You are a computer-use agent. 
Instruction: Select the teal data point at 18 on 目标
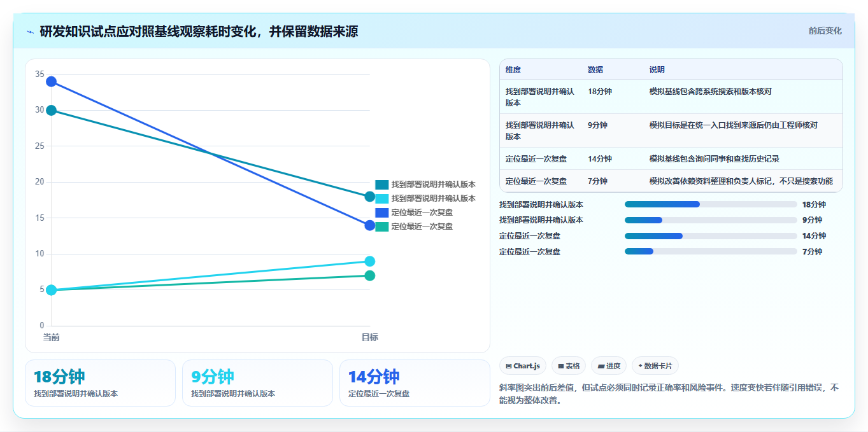(x=369, y=197)
